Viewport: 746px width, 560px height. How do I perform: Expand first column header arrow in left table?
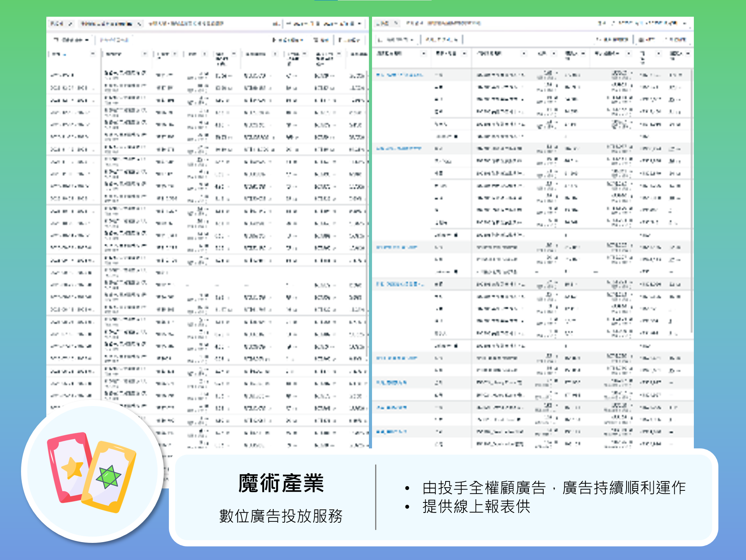coord(93,54)
